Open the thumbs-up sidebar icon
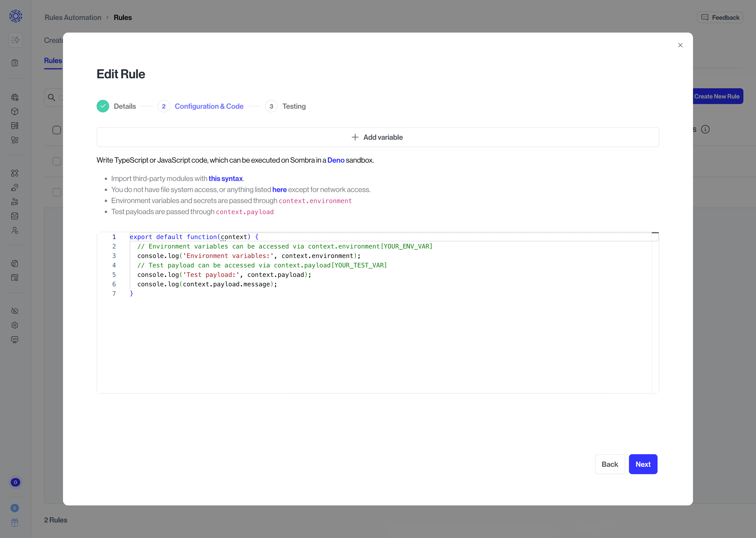The width and height of the screenshot is (756, 538). click(15, 188)
